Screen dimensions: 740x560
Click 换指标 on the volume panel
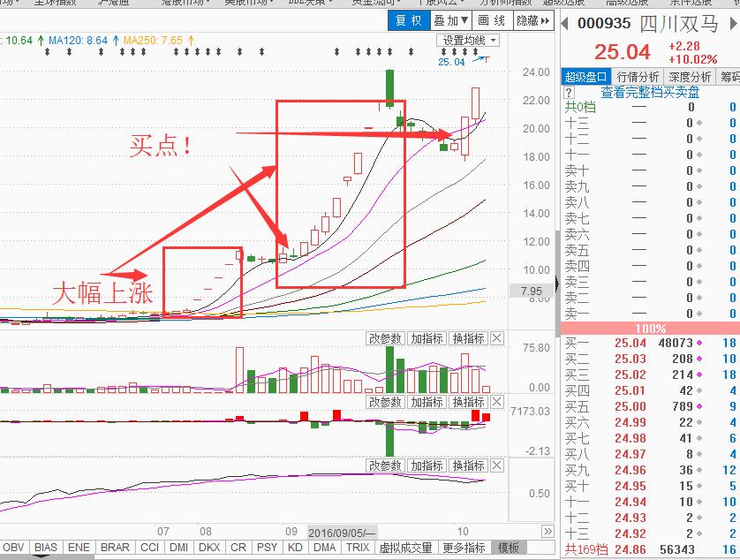tap(468, 338)
